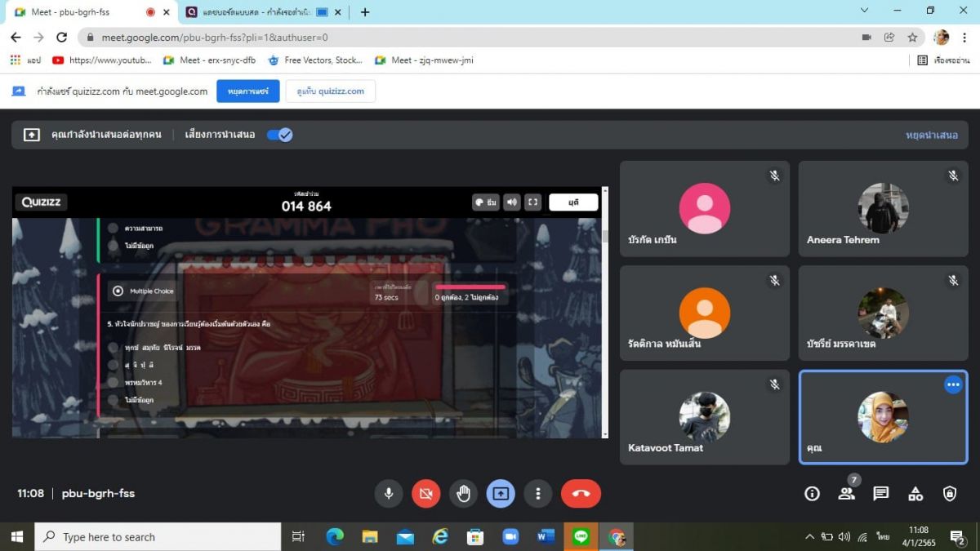Turn on the camera in Meet
Image resolution: width=980 pixels, height=551 pixels.
click(x=425, y=494)
